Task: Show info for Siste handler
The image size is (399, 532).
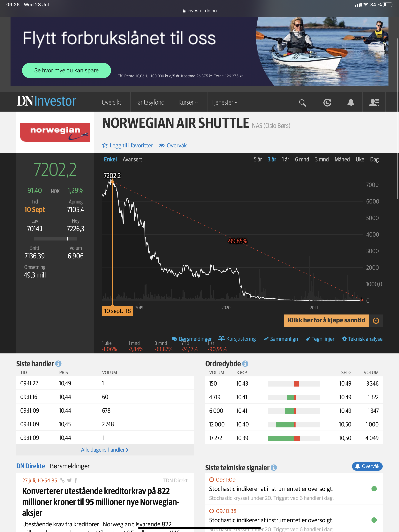Action: point(58,364)
